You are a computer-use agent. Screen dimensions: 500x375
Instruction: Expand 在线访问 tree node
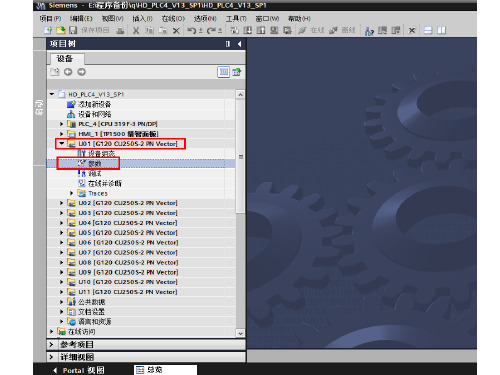click(x=52, y=332)
